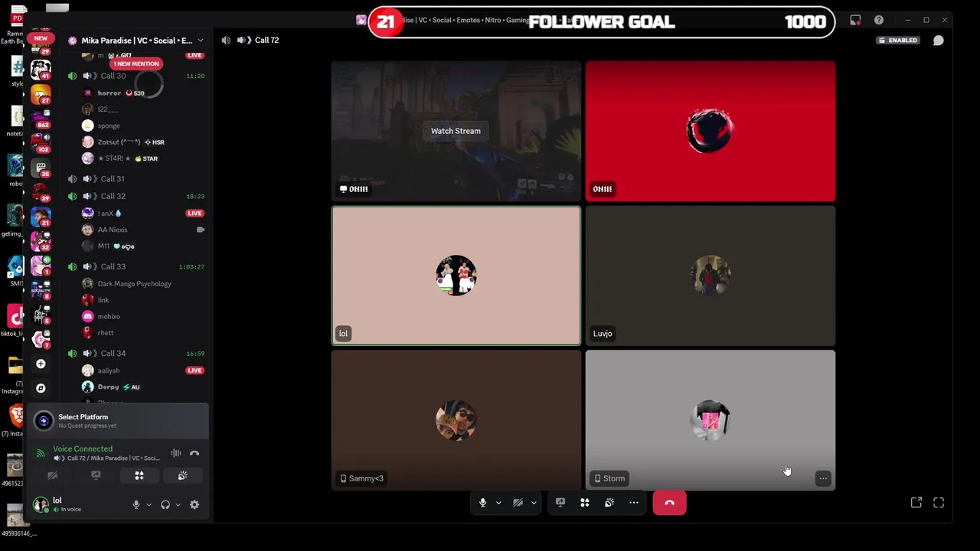980x551 pixels.
Task: Share screen from the voice panel
Action: point(96,476)
